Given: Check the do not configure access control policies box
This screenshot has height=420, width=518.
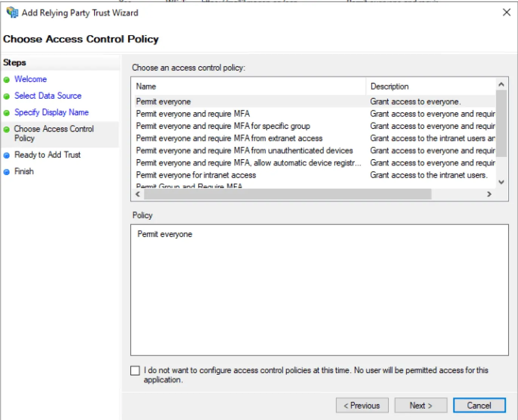Looking at the screenshot, I should (135, 370).
